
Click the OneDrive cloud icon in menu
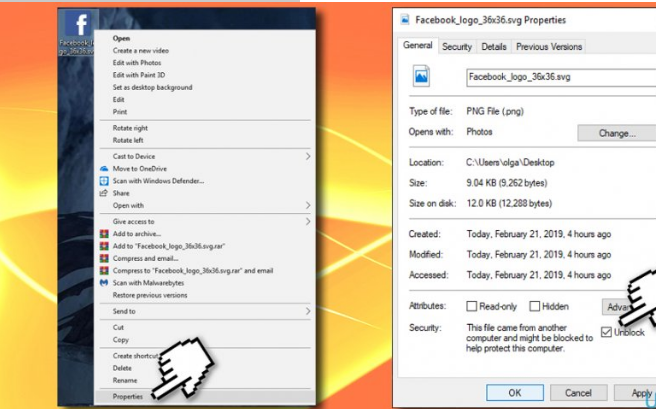click(104, 169)
